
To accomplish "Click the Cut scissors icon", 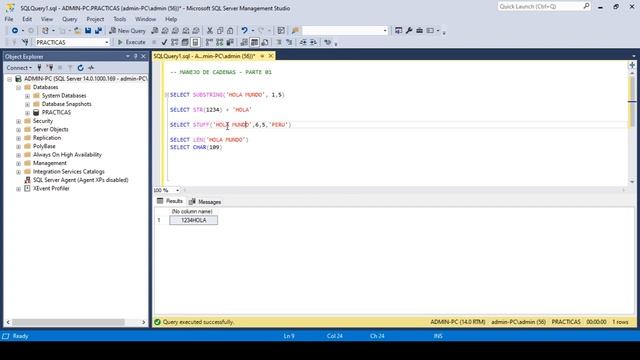I will 210,31.
